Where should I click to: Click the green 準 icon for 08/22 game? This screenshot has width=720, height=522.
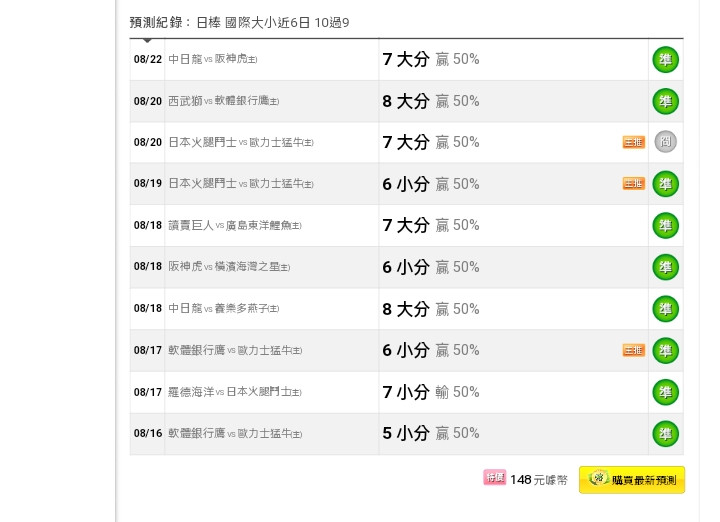(x=665, y=60)
